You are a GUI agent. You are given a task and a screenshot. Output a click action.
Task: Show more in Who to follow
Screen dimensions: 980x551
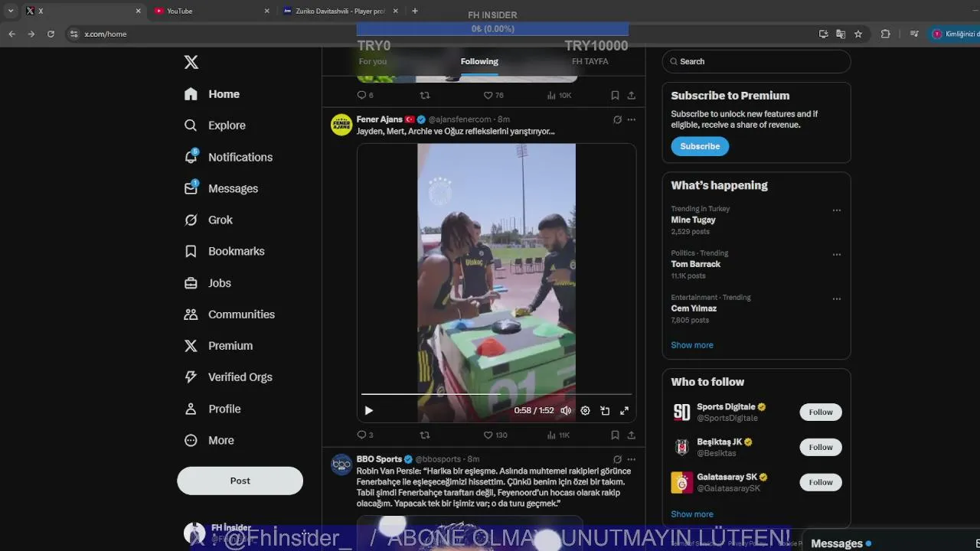point(692,514)
